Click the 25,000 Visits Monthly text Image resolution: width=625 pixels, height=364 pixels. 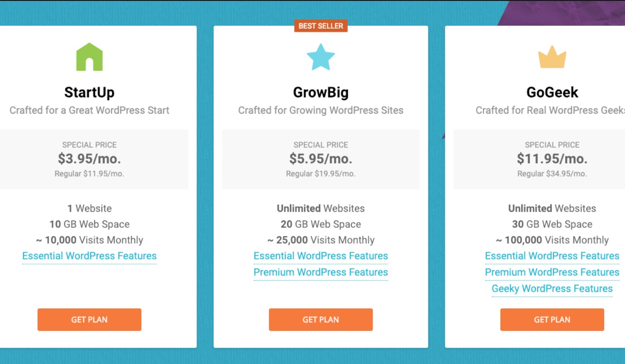click(321, 240)
